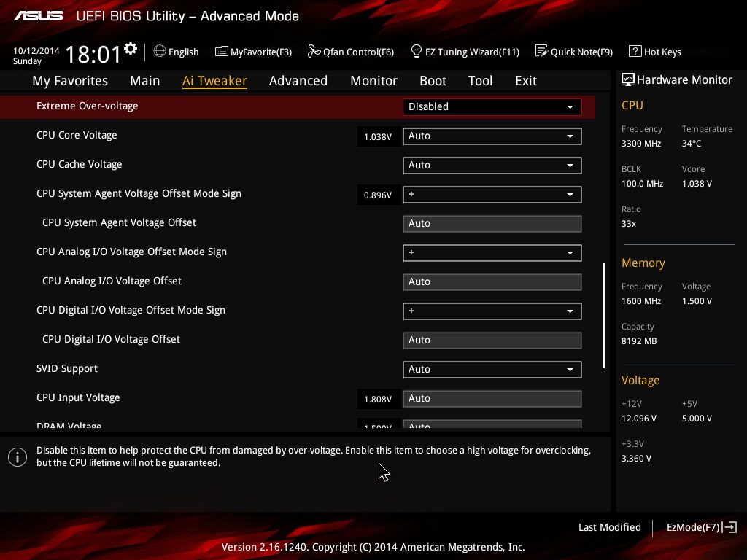Switch to the Main tab
The width and height of the screenshot is (747, 560).
tap(145, 80)
